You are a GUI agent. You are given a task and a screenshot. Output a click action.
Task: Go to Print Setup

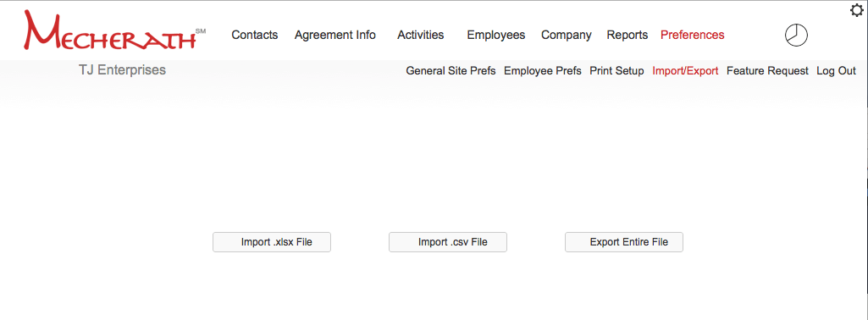(616, 71)
